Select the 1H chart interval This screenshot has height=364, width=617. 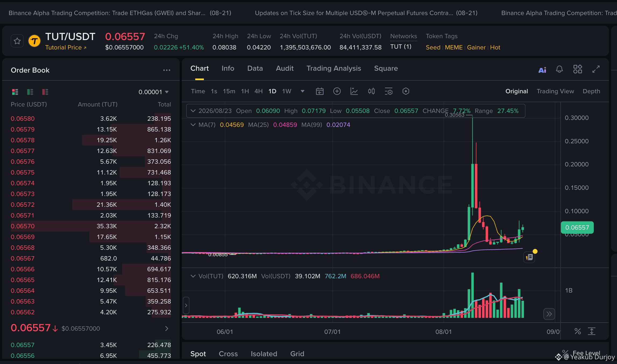[x=245, y=91]
